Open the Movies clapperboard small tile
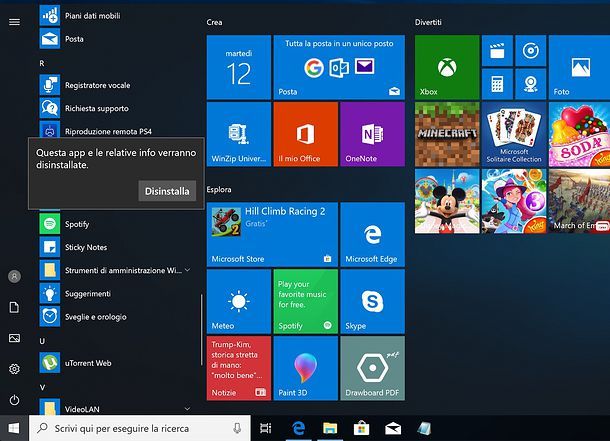Screen dimensions: 610x441 point(497,51)
